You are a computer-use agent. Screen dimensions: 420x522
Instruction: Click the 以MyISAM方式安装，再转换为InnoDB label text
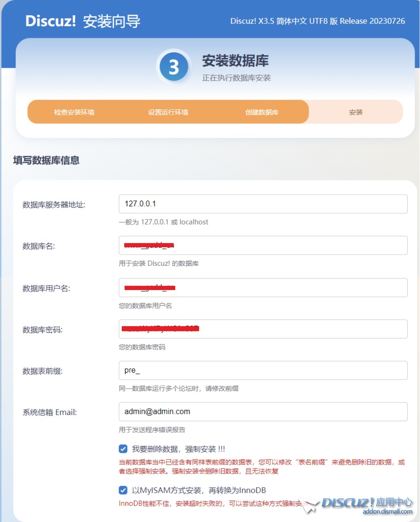[199, 490]
